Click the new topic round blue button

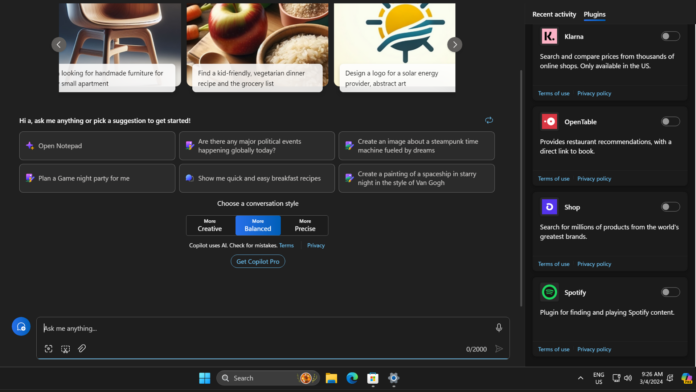coord(21,327)
